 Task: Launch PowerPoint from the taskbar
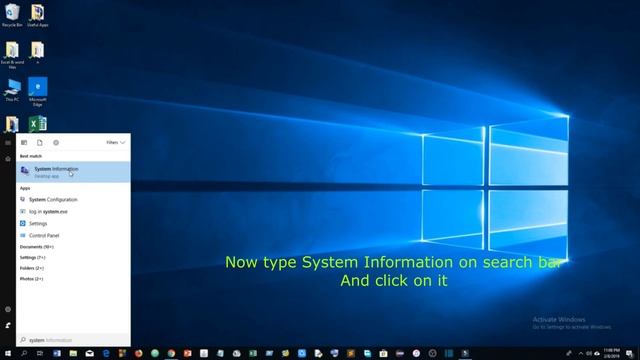[x=187, y=353]
